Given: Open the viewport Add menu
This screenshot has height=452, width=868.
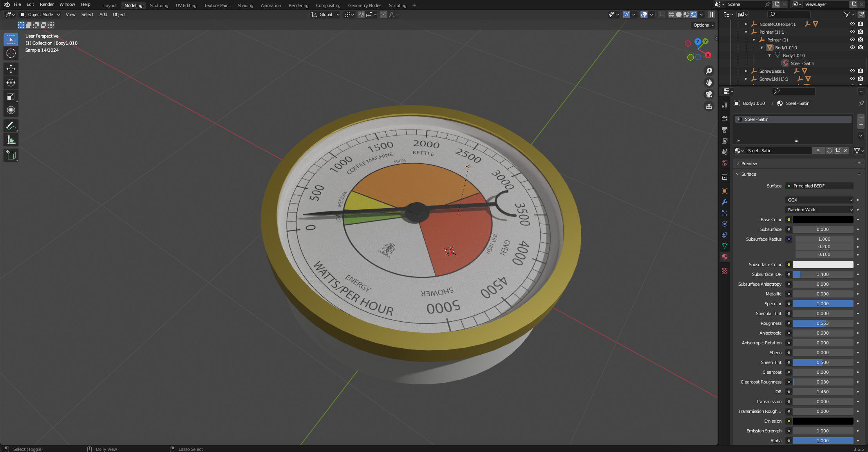Looking at the screenshot, I should [x=103, y=14].
